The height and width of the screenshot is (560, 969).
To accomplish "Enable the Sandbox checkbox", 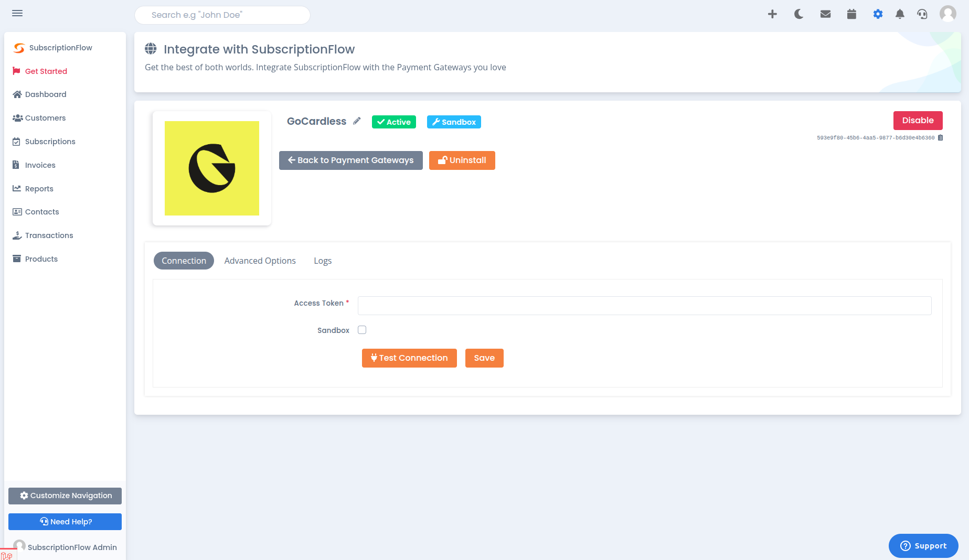I will pyautogui.click(x=362, y=330).
